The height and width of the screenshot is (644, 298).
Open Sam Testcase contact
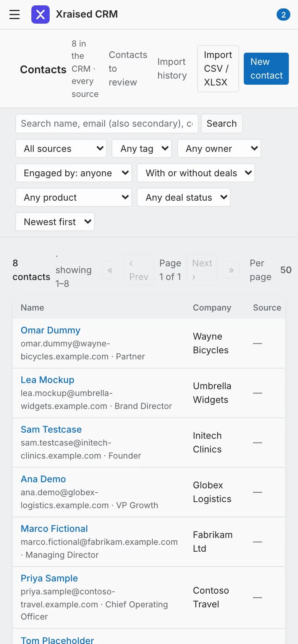pos(51,430)
